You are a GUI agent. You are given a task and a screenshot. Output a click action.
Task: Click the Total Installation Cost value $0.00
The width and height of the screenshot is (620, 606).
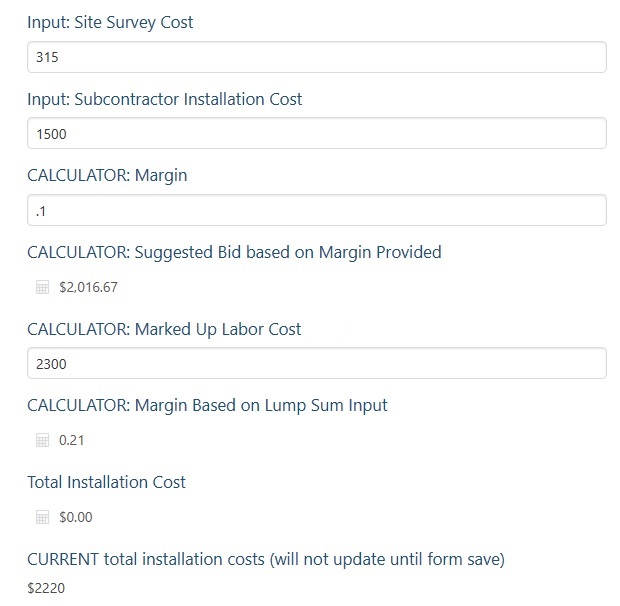76,517
